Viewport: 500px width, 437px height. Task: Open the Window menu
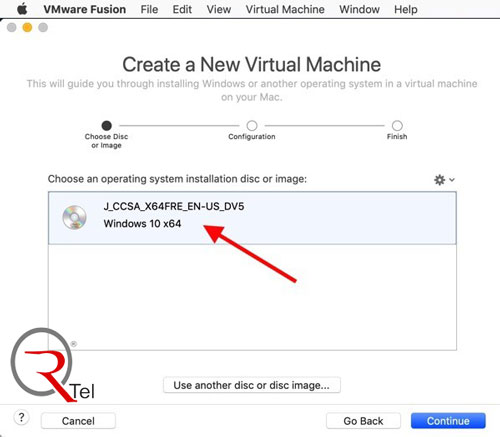pos(359,9)
